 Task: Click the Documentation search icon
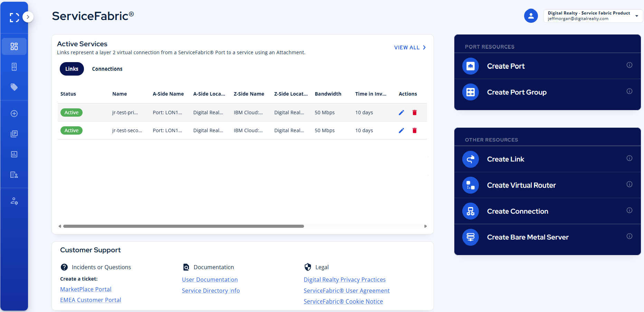tap(186, 267)
